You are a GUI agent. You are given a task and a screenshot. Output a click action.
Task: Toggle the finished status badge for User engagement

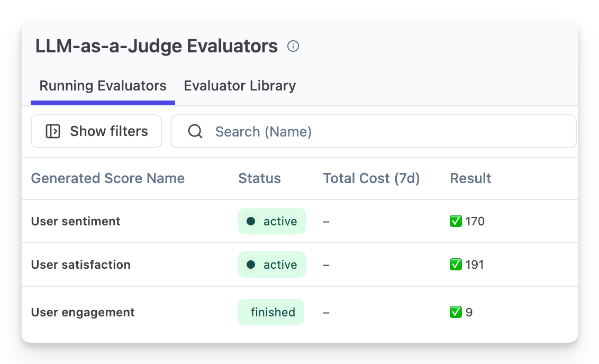click(271, 312)
